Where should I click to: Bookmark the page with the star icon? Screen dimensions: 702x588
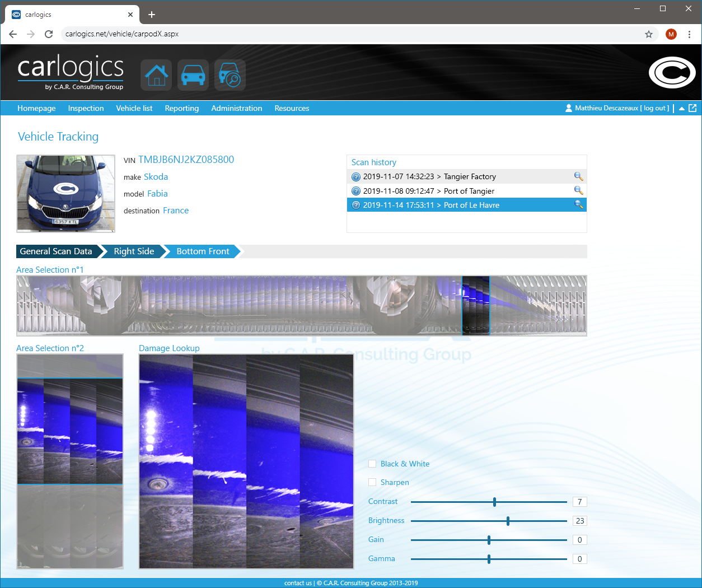pos(649,34)
